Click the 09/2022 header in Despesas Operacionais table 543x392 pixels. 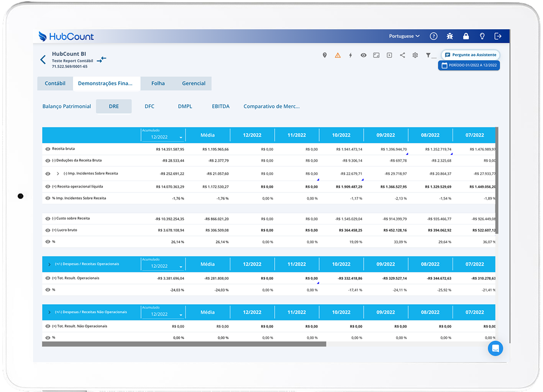[385, 264]
